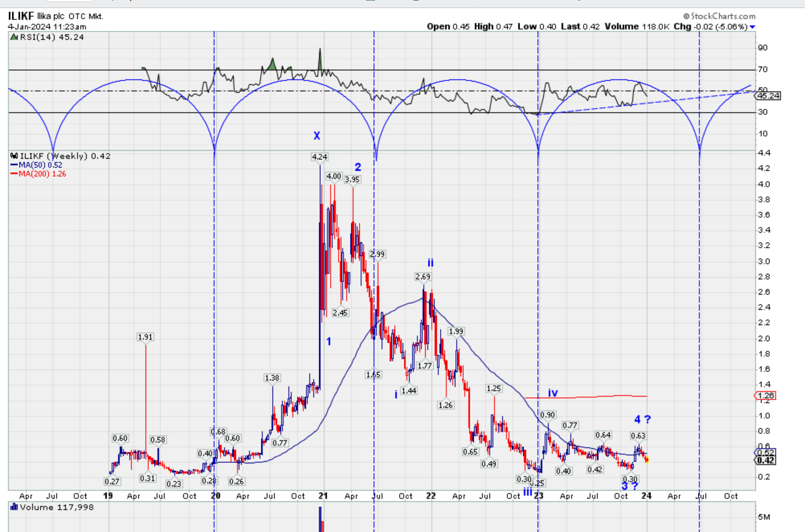Click the 4.24 peak price label
Screen dimensions: 805x532
(320, 157)
